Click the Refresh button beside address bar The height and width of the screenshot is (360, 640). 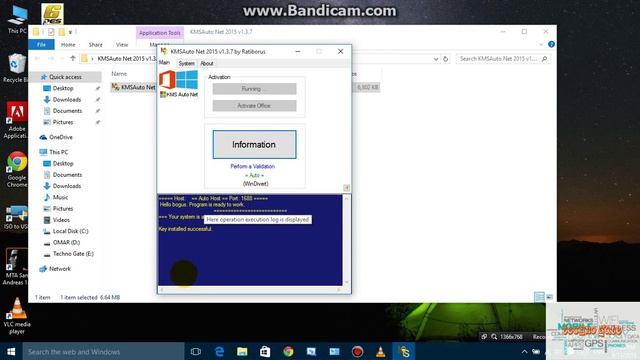[446, 59]
